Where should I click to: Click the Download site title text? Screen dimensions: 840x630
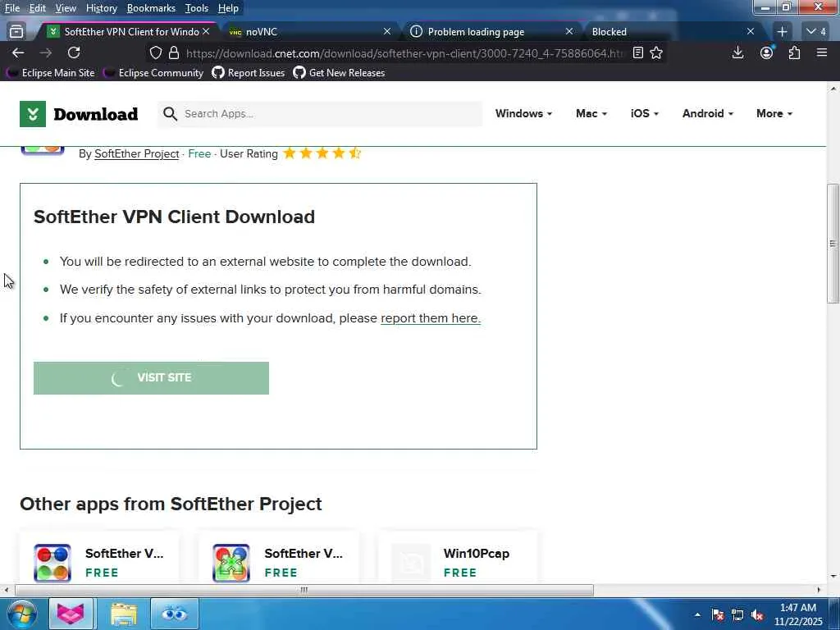[x=96, y=114]
